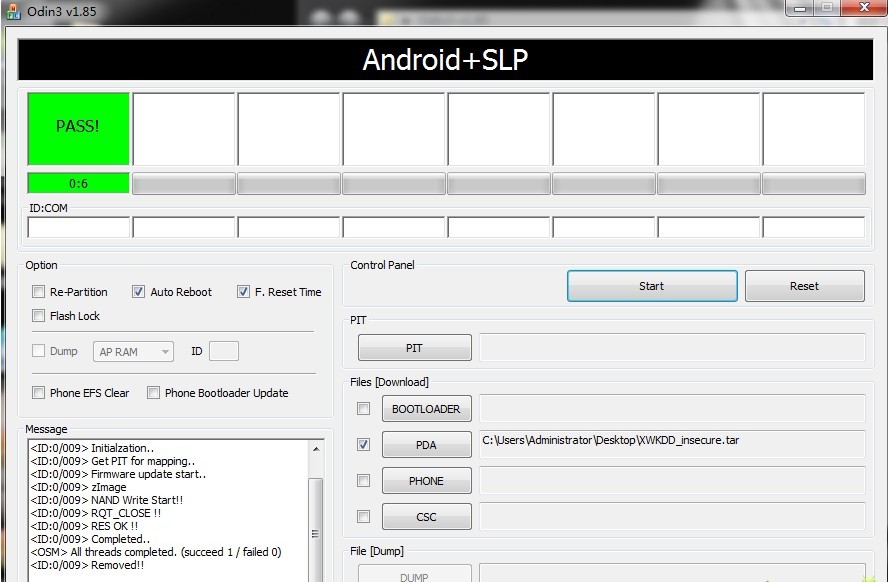Click the Odin3 application icon in title bar
The image size is (888, 582).
(x=13, y=11)
